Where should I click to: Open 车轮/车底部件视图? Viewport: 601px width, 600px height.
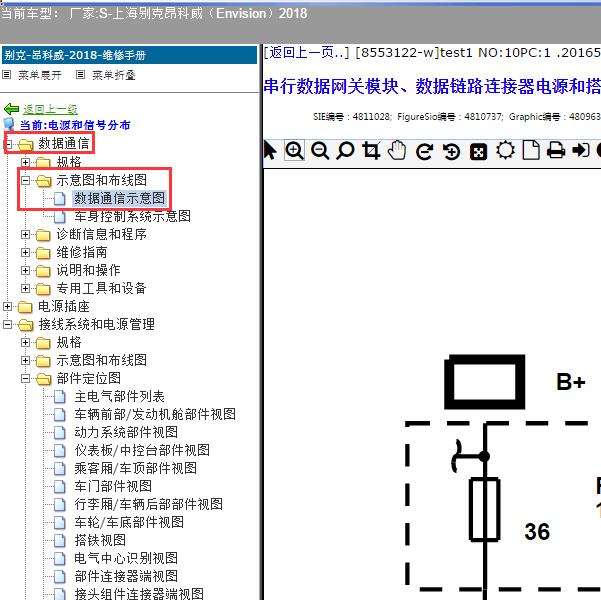click(x=129, y=523)
